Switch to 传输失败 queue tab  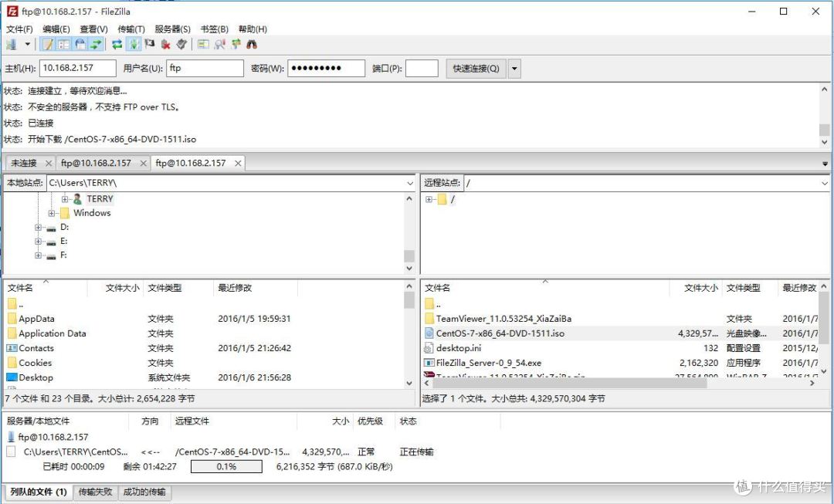click(95, 492)
